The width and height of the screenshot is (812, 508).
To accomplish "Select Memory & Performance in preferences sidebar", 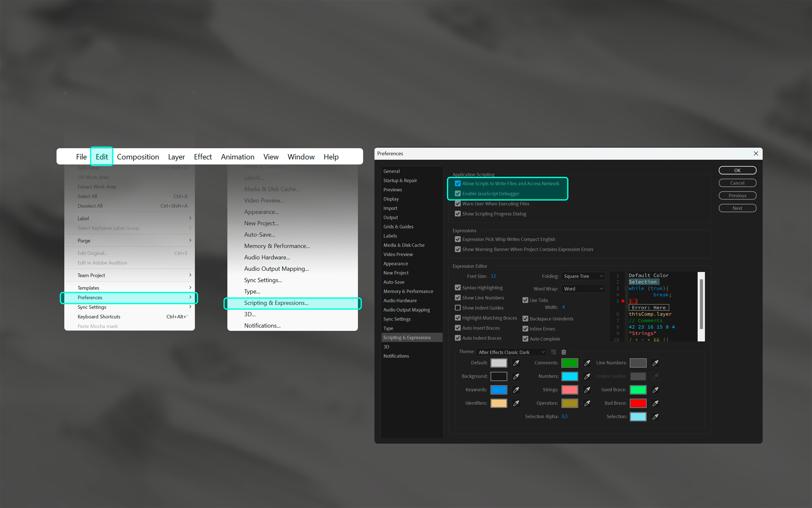I will coord(408,291).
